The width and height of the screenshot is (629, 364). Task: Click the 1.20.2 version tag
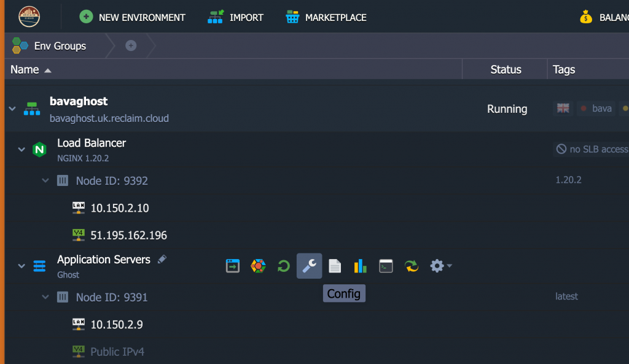(568, 180)
